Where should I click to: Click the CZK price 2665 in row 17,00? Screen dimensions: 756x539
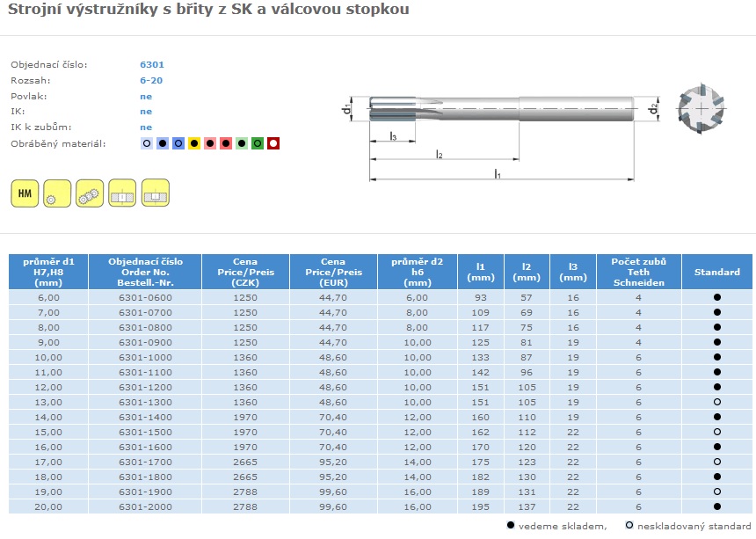[x=245, y=462]
